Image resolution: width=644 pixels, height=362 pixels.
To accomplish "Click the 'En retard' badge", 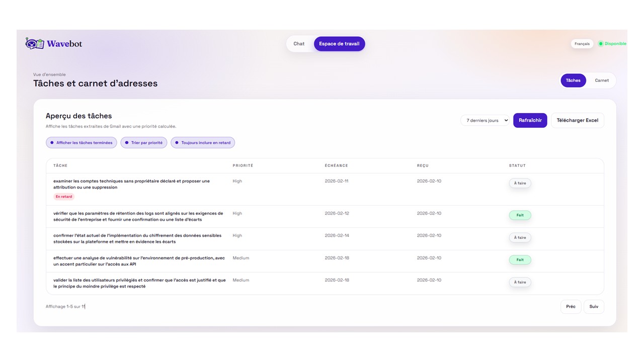I will pyautogui.click(x=64, y=197).
